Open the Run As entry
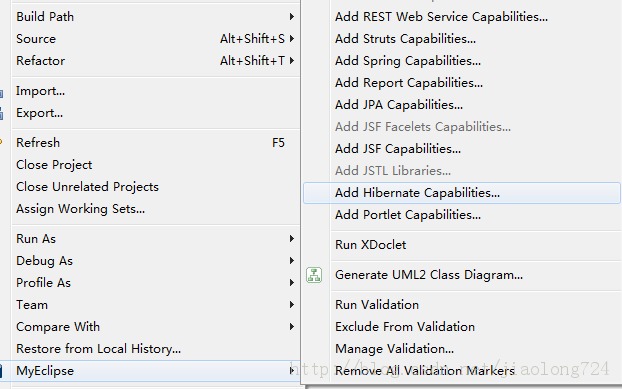Screen dimensions: 622x389 [x=156, y=239]
